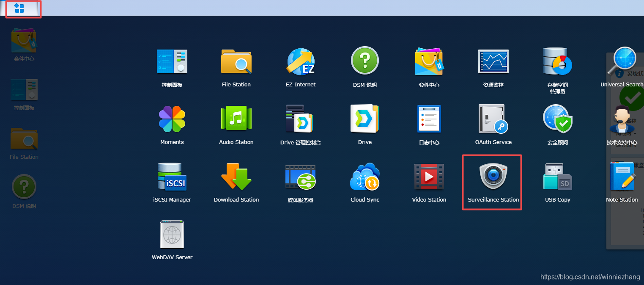Image resolution: width=644 pixels, height=285 pixels.
Task: Launch the Drive app
Action: [x=365, y=119]
